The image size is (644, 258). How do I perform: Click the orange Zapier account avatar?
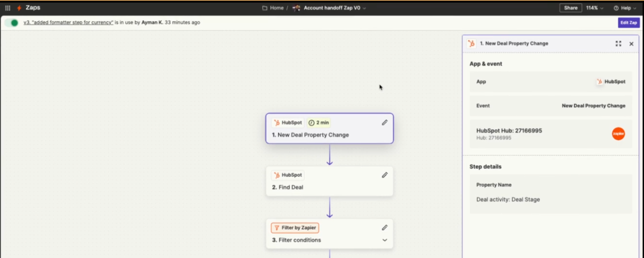(x=618, y=134)
